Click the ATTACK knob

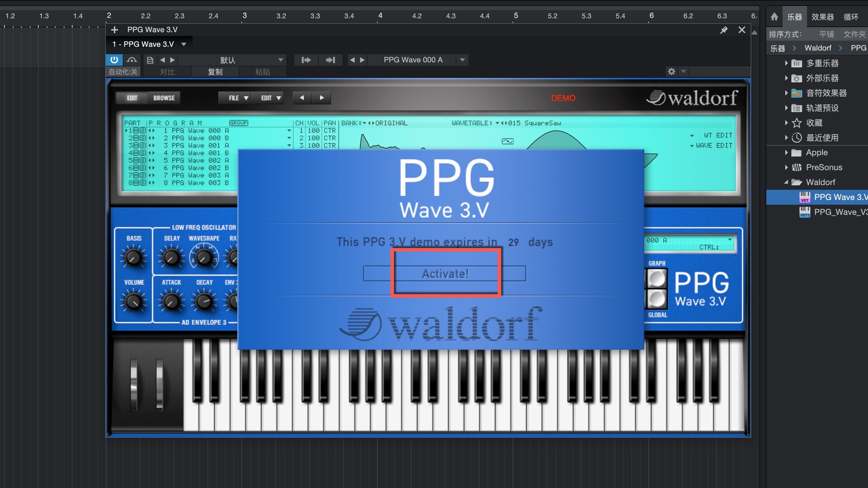click(x=171, y=301)
